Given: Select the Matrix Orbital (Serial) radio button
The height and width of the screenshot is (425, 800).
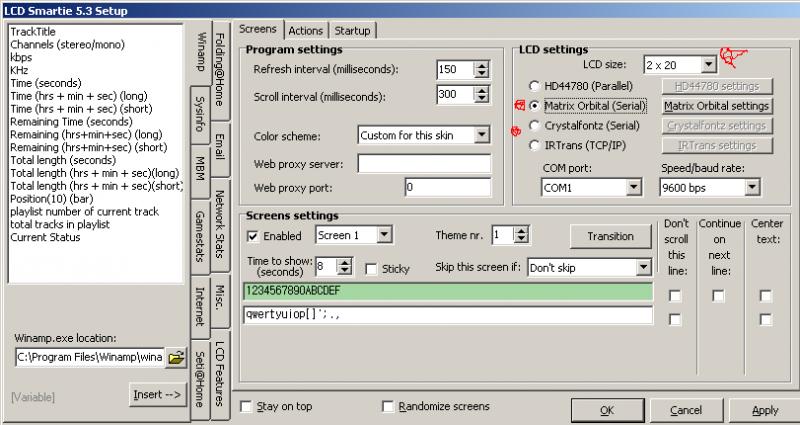Looking at the screenshot, I should coord(535,106).
